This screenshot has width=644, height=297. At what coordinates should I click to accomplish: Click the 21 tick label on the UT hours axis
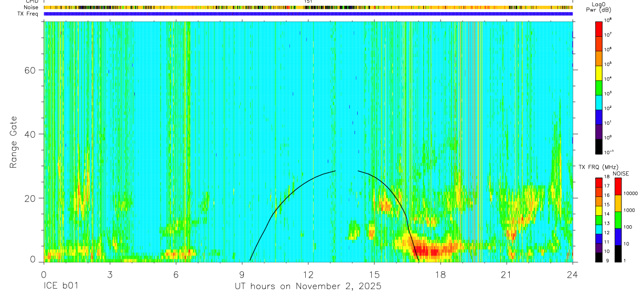pyautogui.click(x=507, y=274)
